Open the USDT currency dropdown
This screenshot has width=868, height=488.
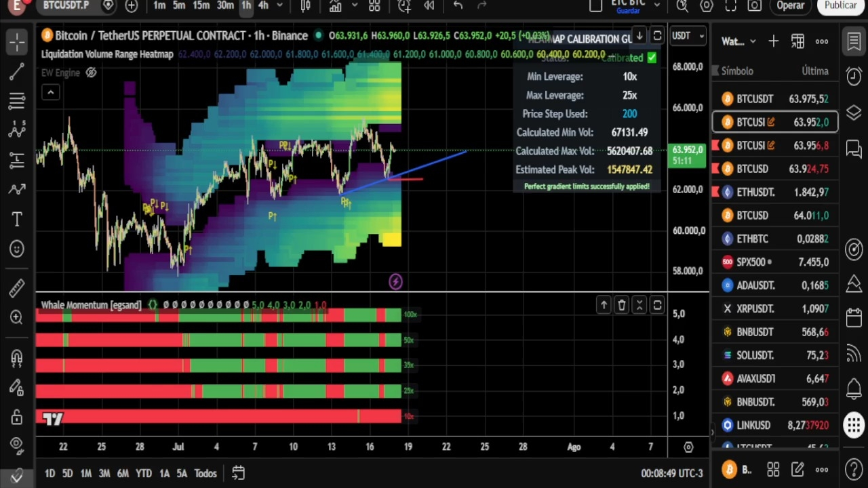click(x=688, y=36)
